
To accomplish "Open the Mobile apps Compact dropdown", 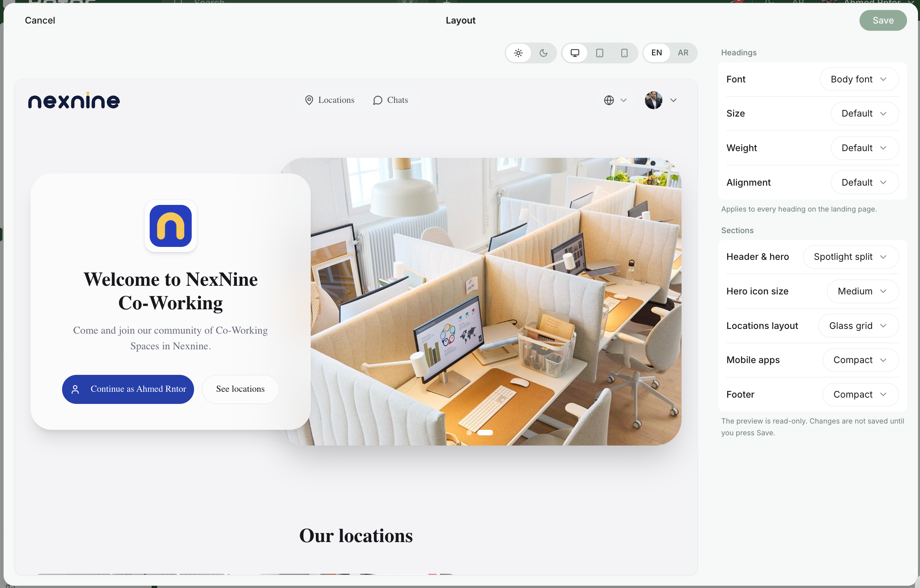I will [x=861, y=360].
